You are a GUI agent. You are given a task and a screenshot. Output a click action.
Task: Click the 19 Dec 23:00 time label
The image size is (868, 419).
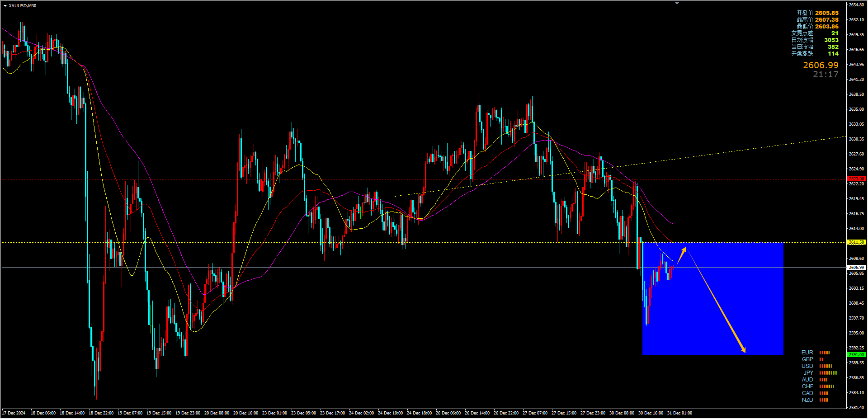pos(188,413)
